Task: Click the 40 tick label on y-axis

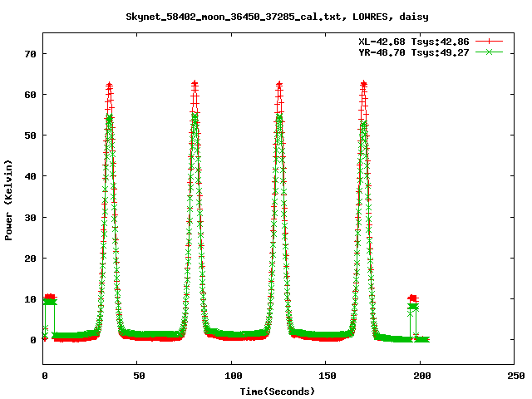Action: (x=30, y=176)
